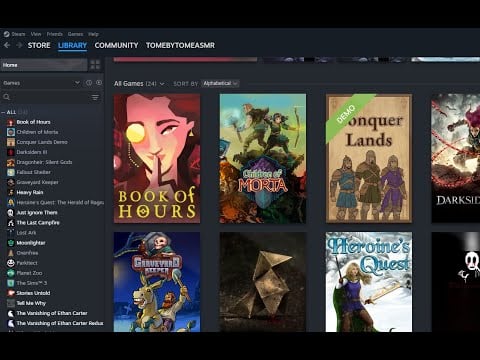Open the Games category dropdown
This screenshot has width=480, height=360.
[x=42, y=83]
